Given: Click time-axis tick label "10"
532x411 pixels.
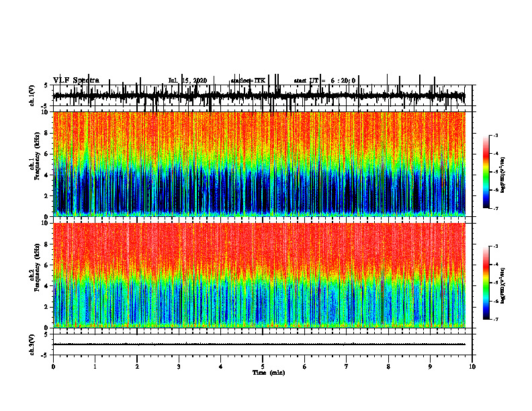Looking at the screenshot, I should (x=472, y=367).
